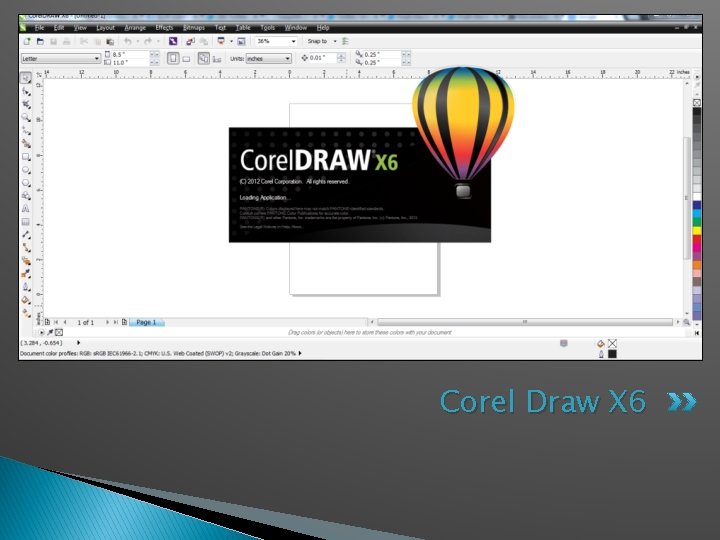Click the New document icon
Viewport: 720px width, 540px height.
pyautogui.click(x=27, y=41)
